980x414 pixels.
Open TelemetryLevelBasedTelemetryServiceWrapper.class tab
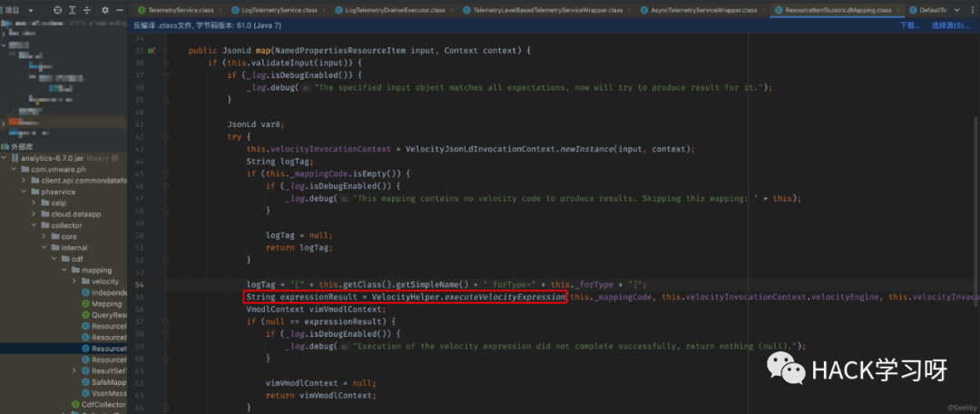[x=547, y=10]
